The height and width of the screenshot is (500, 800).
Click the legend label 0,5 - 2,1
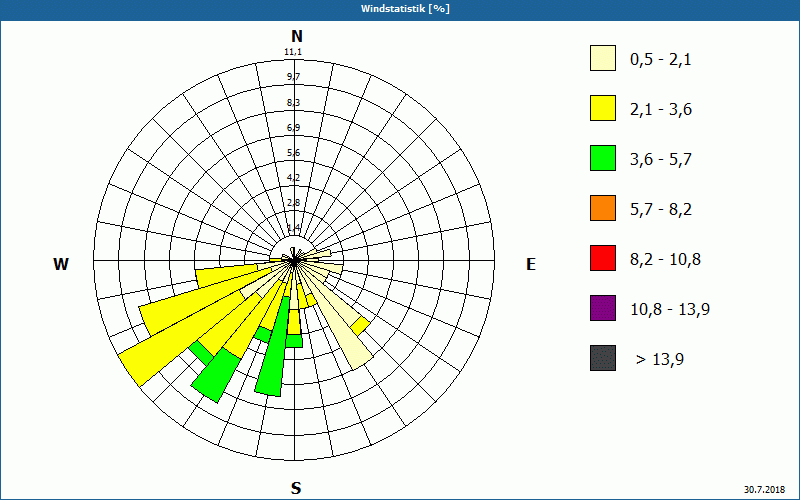pyautogui.click(x=661, y=60)
